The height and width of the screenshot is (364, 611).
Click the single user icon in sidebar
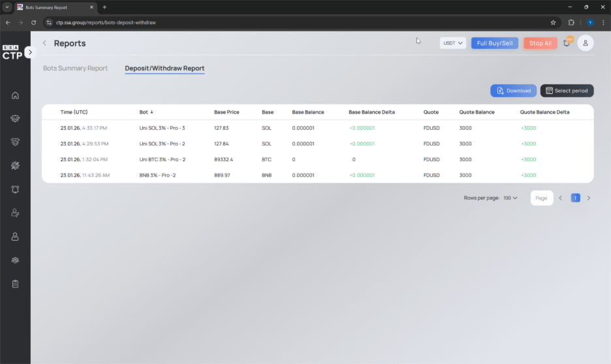(15, 237)
